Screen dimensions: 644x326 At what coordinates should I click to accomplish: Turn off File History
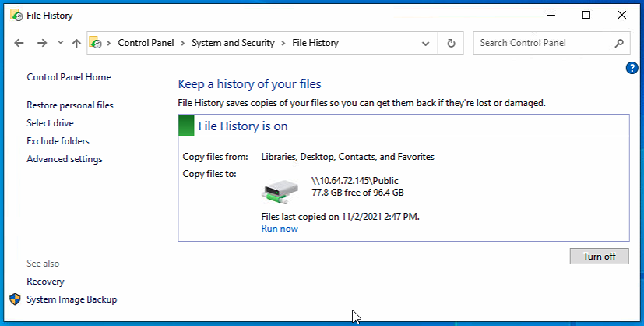click(599, 256)
